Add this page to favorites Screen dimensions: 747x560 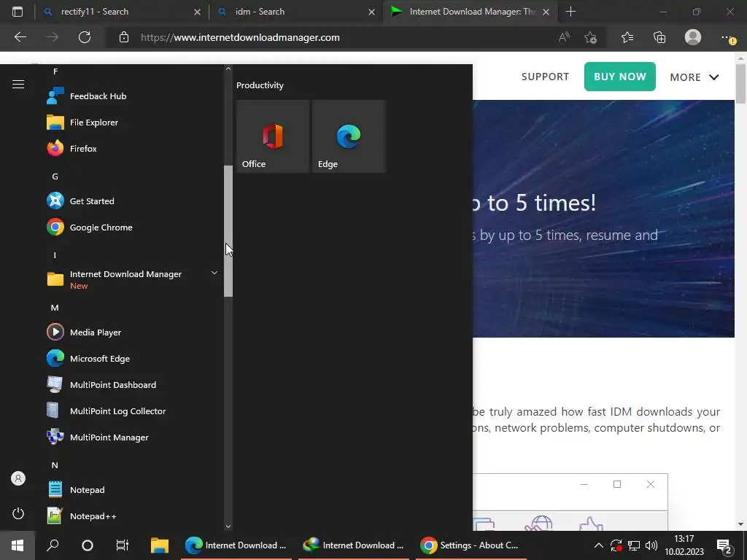tap(591, 37)
